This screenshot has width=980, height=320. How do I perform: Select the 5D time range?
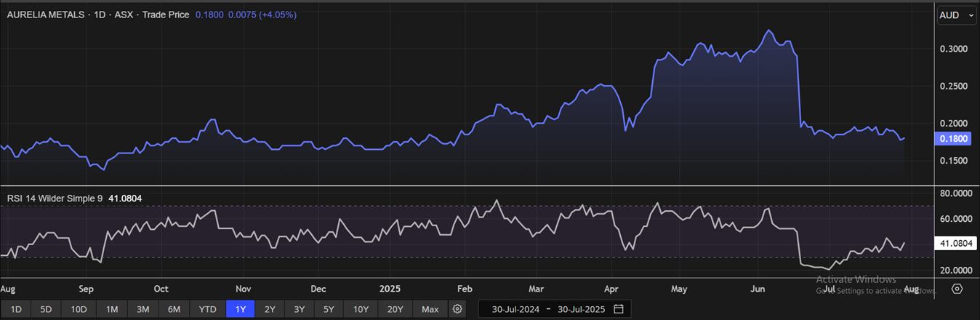click(46, 309)
